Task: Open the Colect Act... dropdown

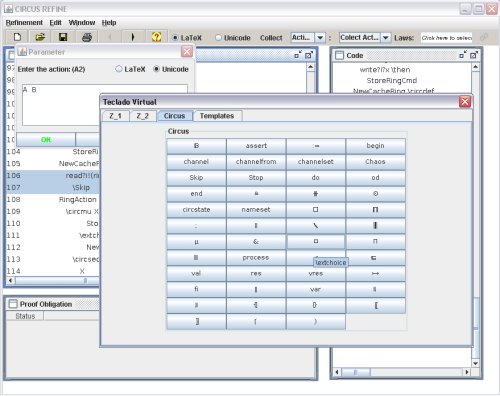Action: (x=365, y=37)
